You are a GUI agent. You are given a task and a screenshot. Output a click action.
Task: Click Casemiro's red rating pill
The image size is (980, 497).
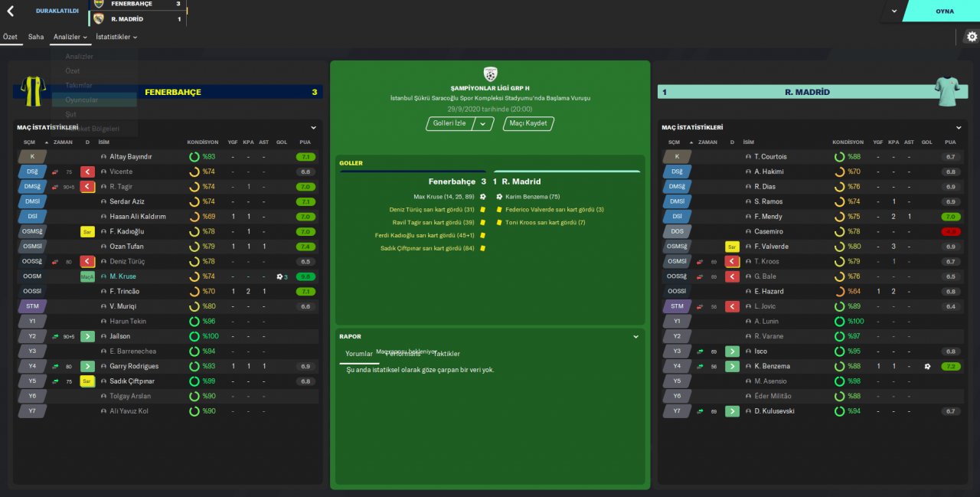coord(950,231)
